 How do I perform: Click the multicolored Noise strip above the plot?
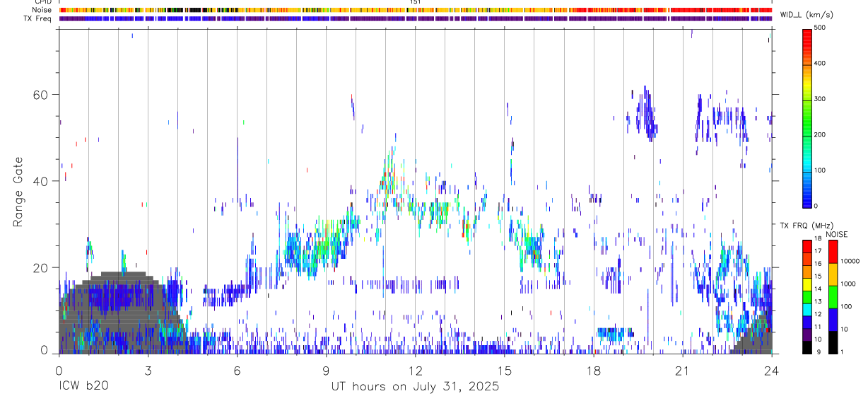click(415, 10)
